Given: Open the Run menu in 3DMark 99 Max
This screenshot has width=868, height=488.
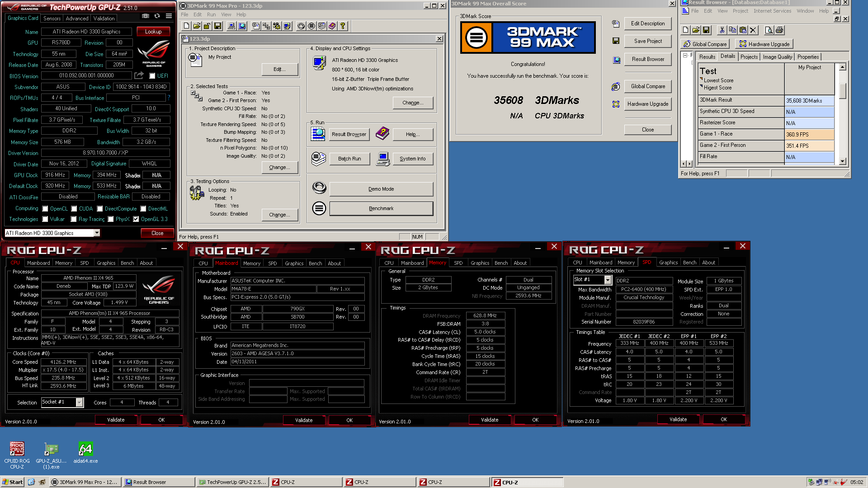Looking at the screenshot, I should click(211, 14).
